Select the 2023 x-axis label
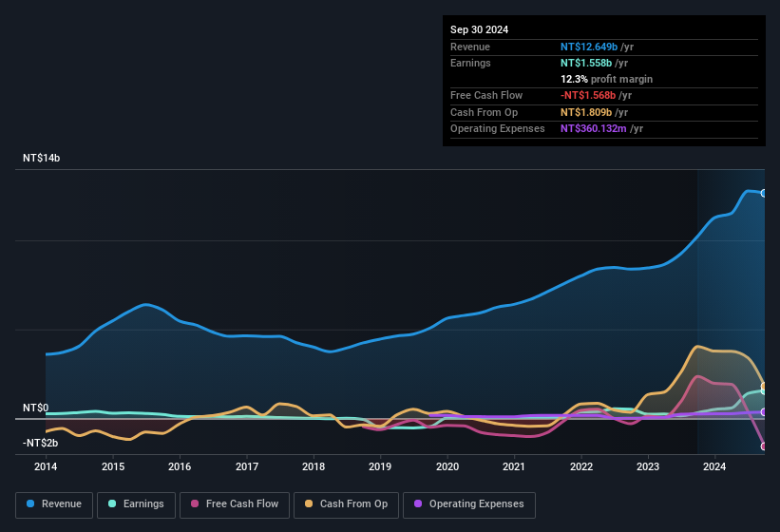This screenshot has width=780, height=532. 648,466
